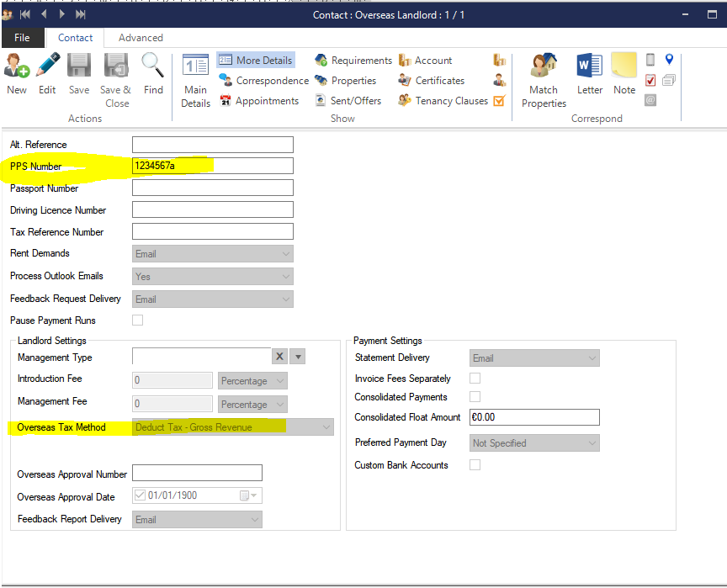Click the Edit pencil icon

[47, 67]
